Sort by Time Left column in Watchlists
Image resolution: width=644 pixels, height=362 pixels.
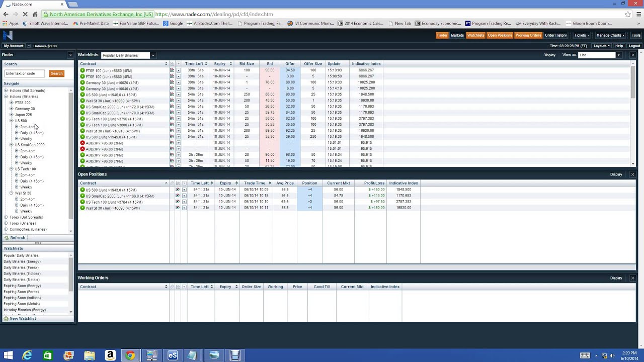coord(194,64)
